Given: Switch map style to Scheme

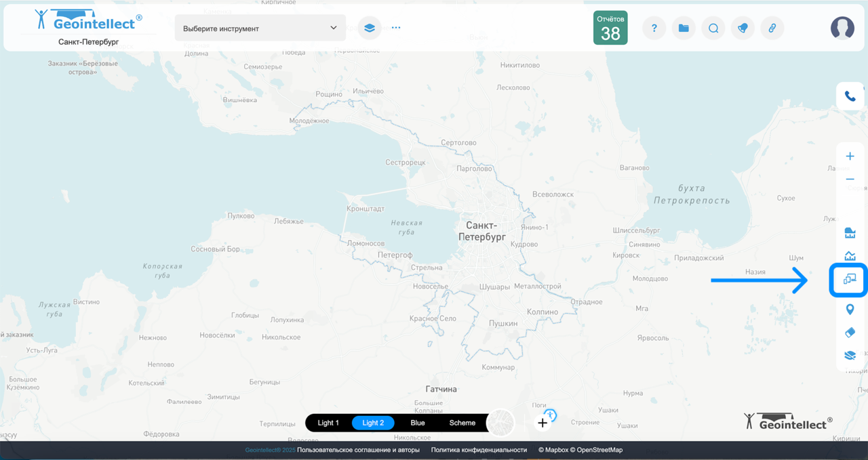Looking at the screenshot, I should pyautogui.click(x=462, y=423).
